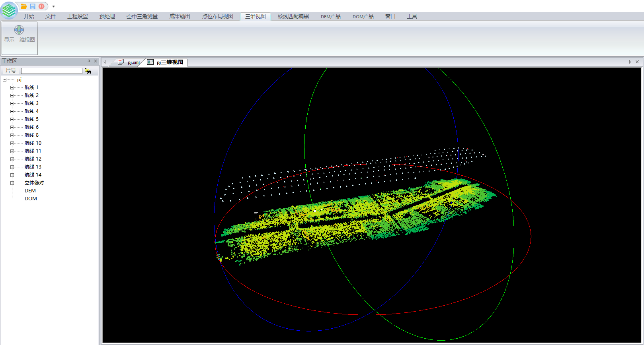The height and width of the screenshot is (345, 644).
Task: Close the 工作区 panel
Action: pos(96,61)
